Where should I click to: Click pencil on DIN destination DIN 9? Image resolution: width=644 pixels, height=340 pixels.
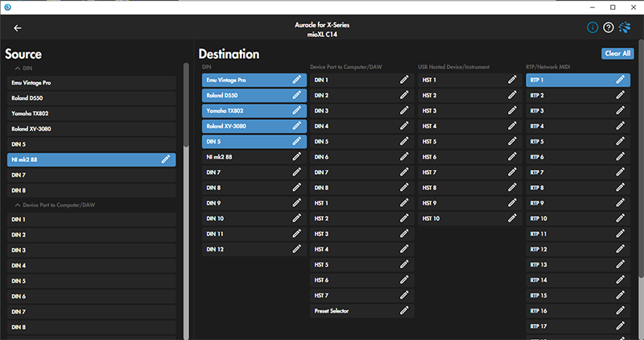tap(296, 203)
